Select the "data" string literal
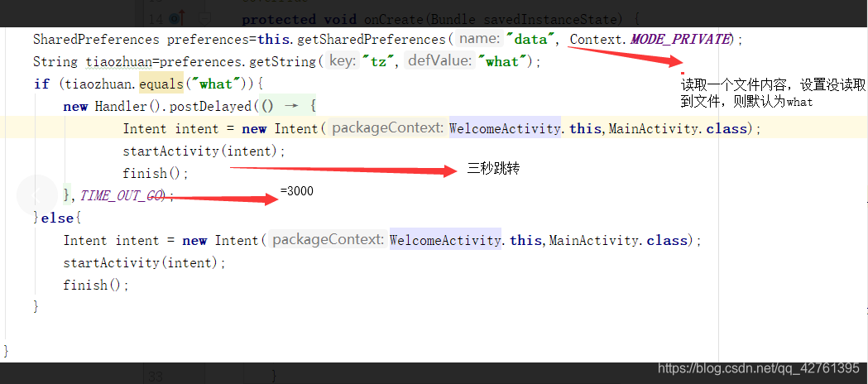This screenshot has height=384, width=868. (530, 39)
